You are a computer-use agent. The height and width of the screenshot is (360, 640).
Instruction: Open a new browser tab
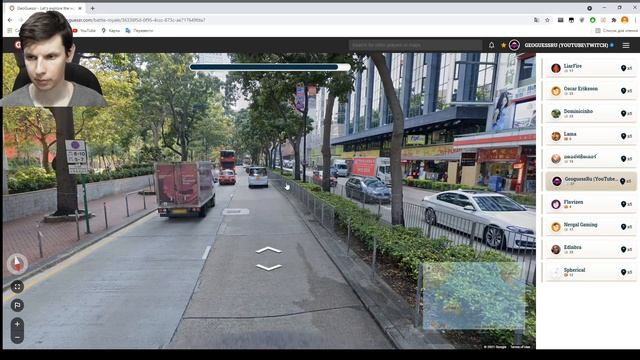(x=93, y=8)
